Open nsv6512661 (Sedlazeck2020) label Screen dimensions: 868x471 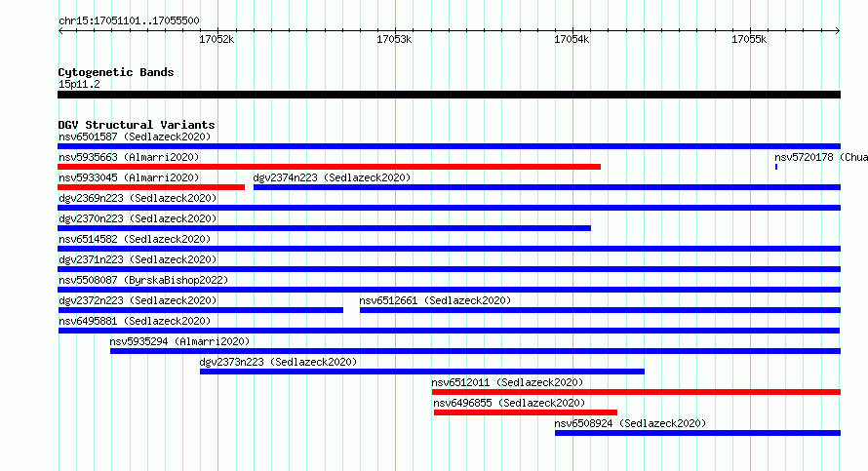click(435, 300)
